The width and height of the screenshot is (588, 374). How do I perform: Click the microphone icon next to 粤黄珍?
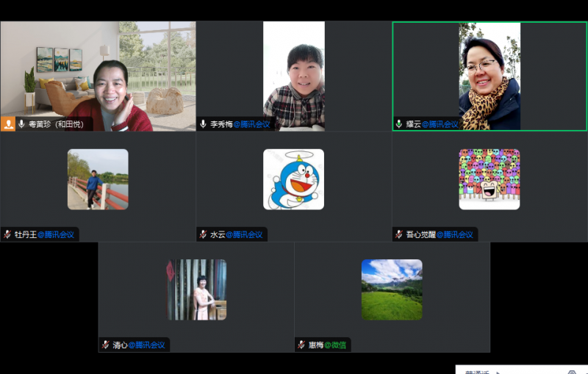tap(22, 124)
